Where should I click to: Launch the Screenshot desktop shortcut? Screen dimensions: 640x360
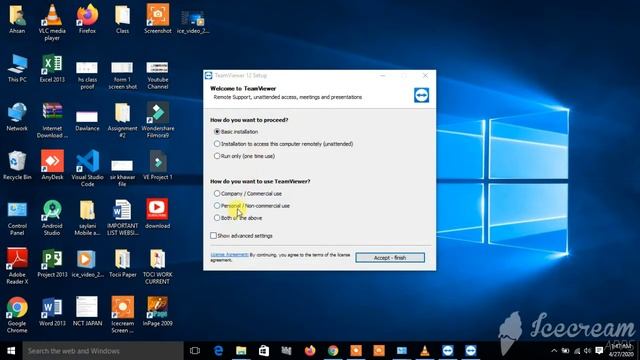[158, 19]
